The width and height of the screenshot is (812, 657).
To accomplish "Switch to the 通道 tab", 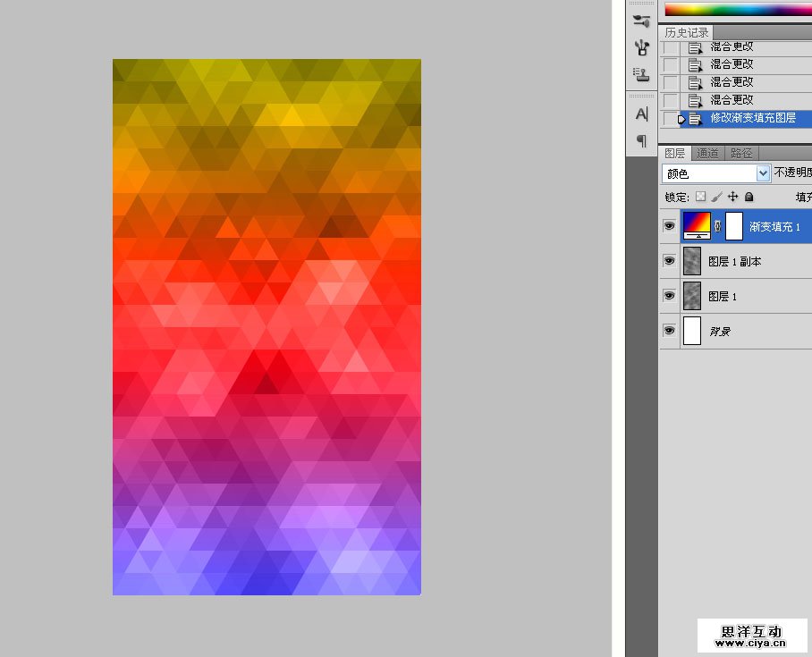I will [x=706, y=153].
